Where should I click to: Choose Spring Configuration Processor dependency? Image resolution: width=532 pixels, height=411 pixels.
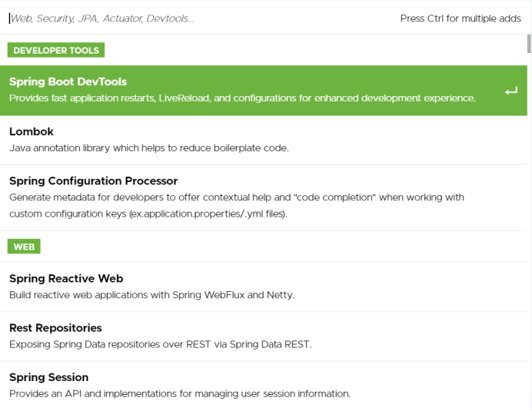coord(264,198)
